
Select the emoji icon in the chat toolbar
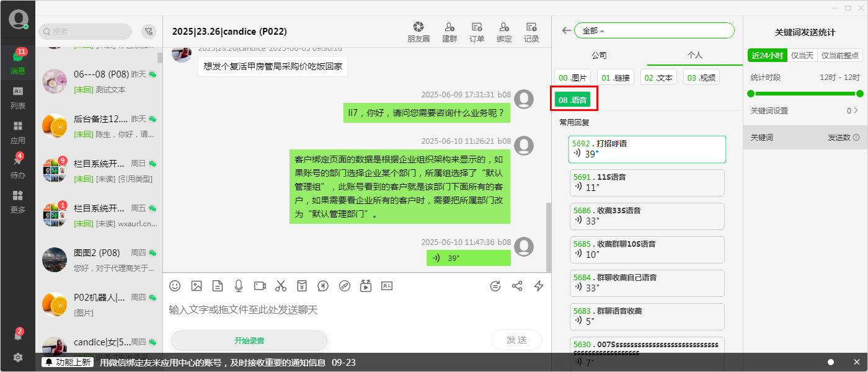tap(174, 286)
